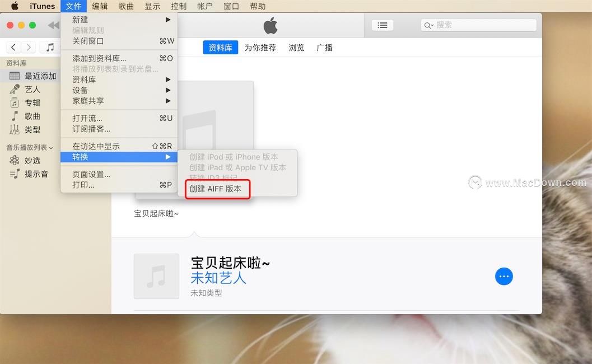Expand the 设备 submenu

click(x=119, y=90)
